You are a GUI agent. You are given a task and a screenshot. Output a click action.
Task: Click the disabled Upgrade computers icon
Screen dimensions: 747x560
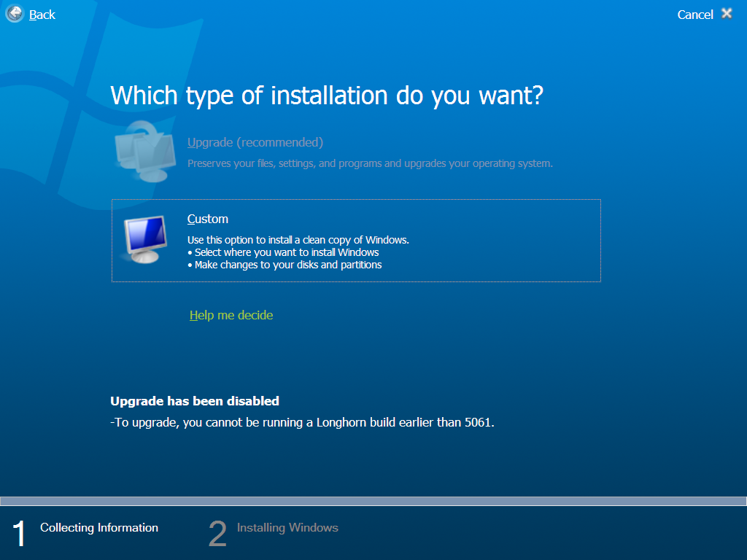click(x=145, y=152)
